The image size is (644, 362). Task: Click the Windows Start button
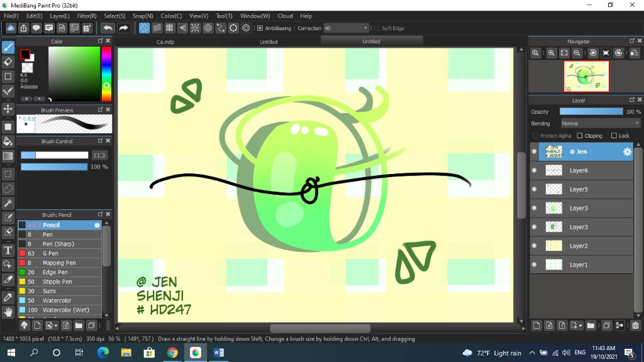tap(11, 353)
